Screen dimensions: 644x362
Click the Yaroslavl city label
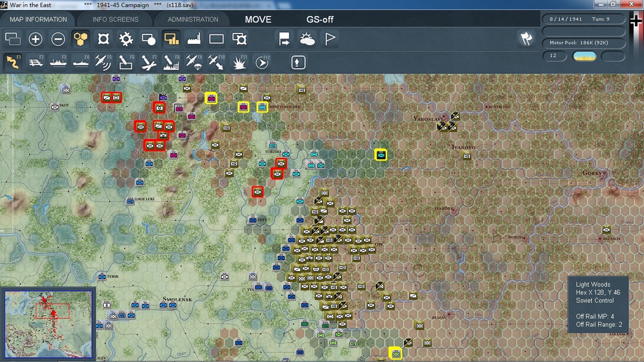click(428, 119)
